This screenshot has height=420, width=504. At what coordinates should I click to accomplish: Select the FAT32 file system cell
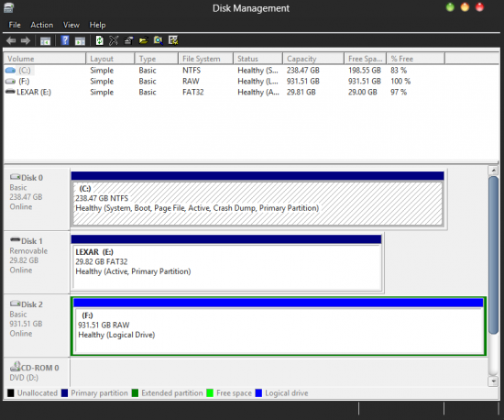(192, 92)
